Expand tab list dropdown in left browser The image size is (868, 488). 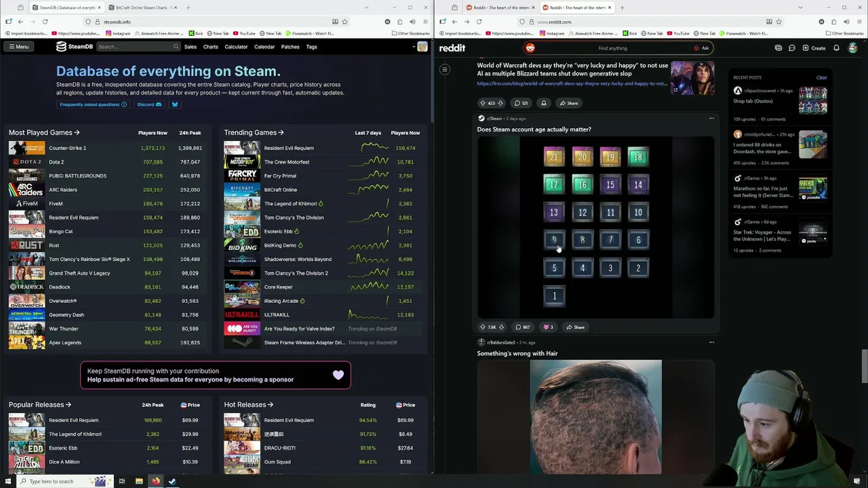click(366, 7)
